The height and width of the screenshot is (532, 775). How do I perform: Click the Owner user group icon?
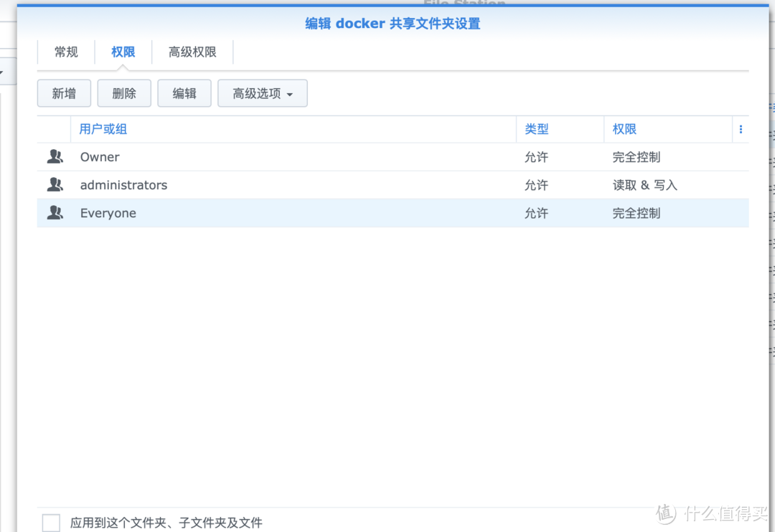pos(55,156)
